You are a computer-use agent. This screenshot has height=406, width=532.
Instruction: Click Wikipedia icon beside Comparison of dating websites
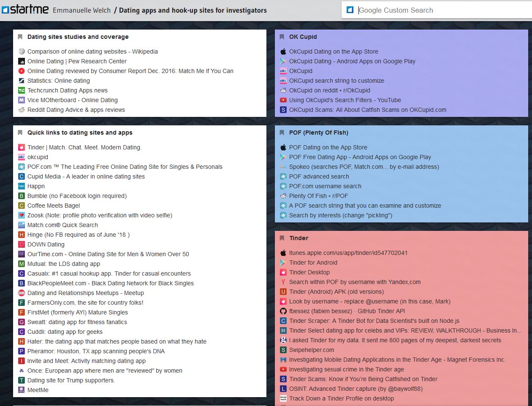(22, 51)
